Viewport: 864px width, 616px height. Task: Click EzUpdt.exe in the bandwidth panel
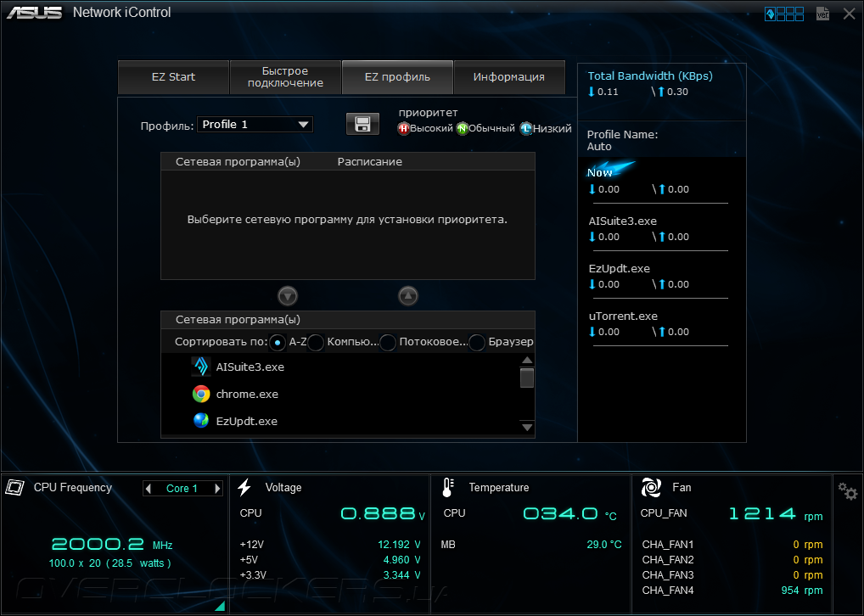pyautogui.click(x=620, y=268)
